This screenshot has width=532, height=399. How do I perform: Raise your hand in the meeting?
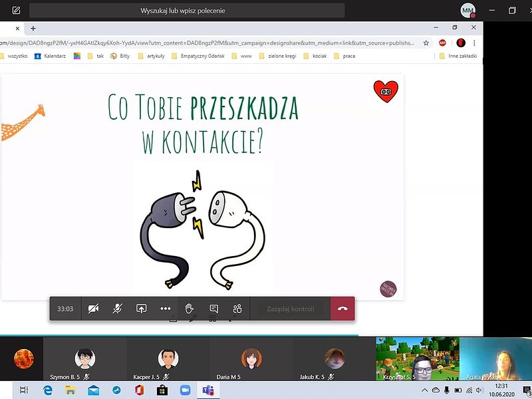pos(189,309)
